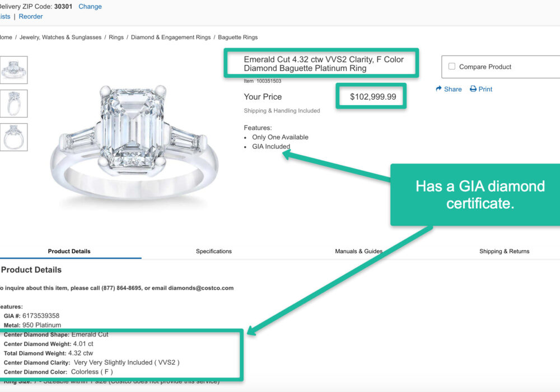Image resolution: width=560 pixels, height=392 pixels.
Task: Select the Product Details tab
Action: click(69, 251)
